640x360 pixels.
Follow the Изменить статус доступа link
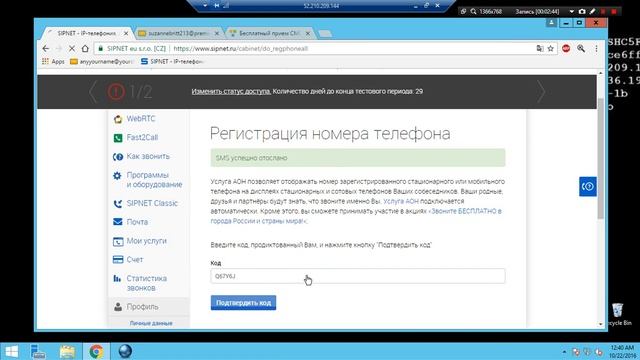click(231, 91)
